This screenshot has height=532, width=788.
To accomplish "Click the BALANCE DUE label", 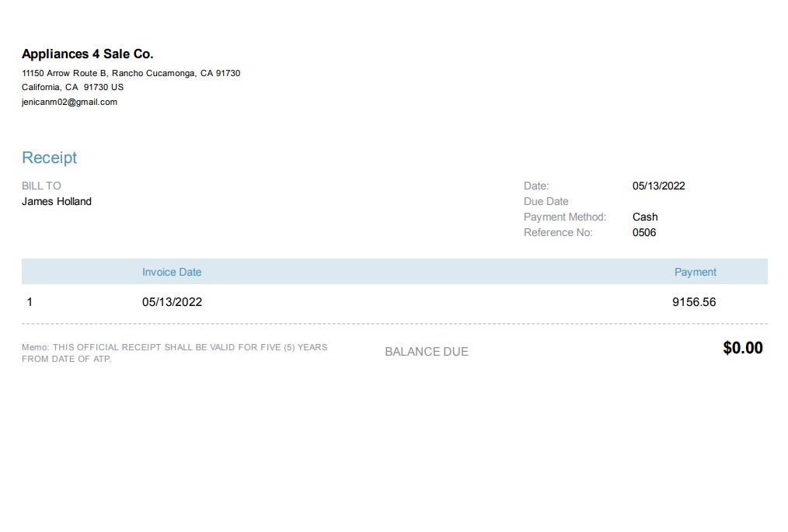I will pyautogui.click(x=426, y=352).
